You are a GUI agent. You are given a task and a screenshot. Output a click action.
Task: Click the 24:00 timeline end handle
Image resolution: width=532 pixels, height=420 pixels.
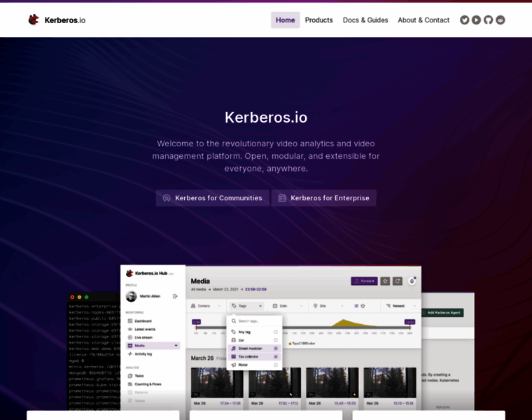click(x=409, y=322)
